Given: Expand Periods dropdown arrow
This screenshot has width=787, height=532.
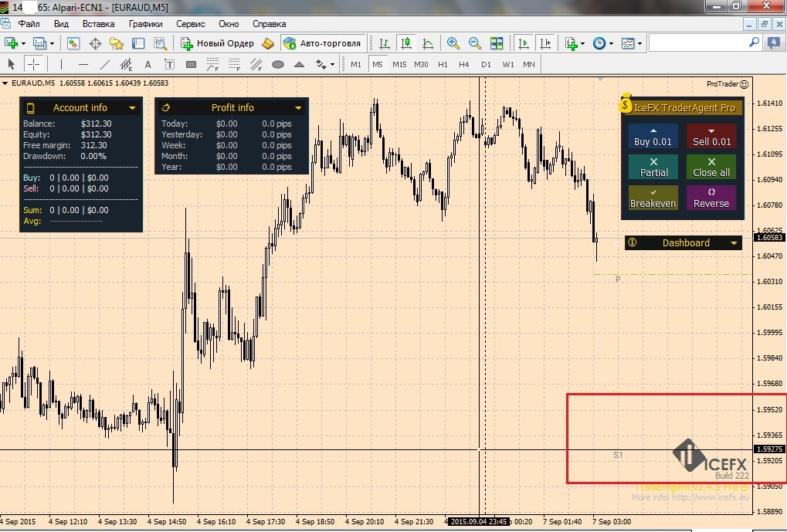Looking at the screenshot, I should pyautogui.click(x=611, y=44).
